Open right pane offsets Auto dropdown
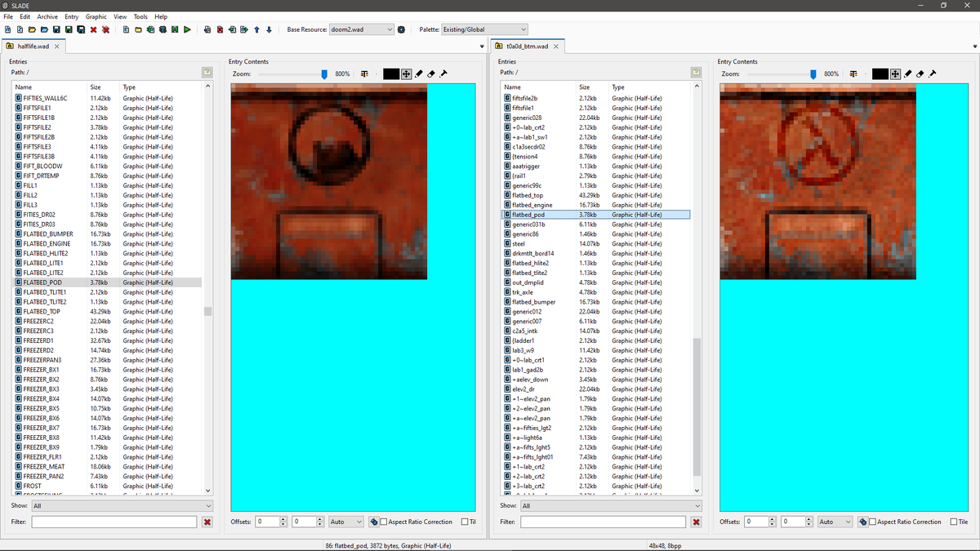Viewport: 980px width, 551px height. pos(835,522)
